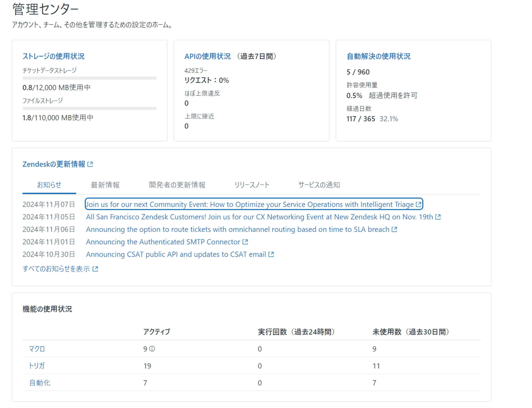The height and width of the screenshot is (408, 532).
Task: Open the 開発者の更新情報 tab
Action: (177, 185)
